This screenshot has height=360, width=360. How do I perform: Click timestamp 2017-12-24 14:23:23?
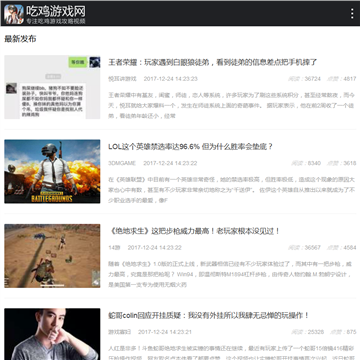pos(171,79)
